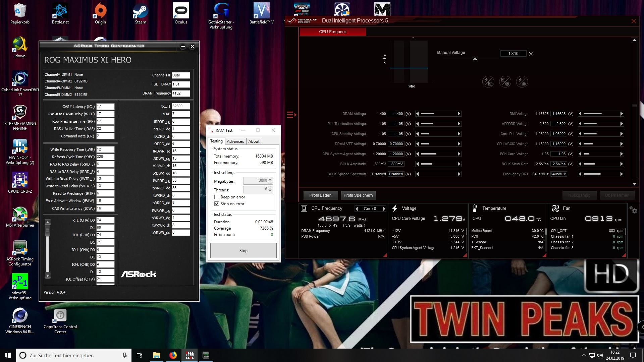Launch CPUID CPU-Z from the desktop
This screenshot has height=362, width=644.
pos(20,183)
